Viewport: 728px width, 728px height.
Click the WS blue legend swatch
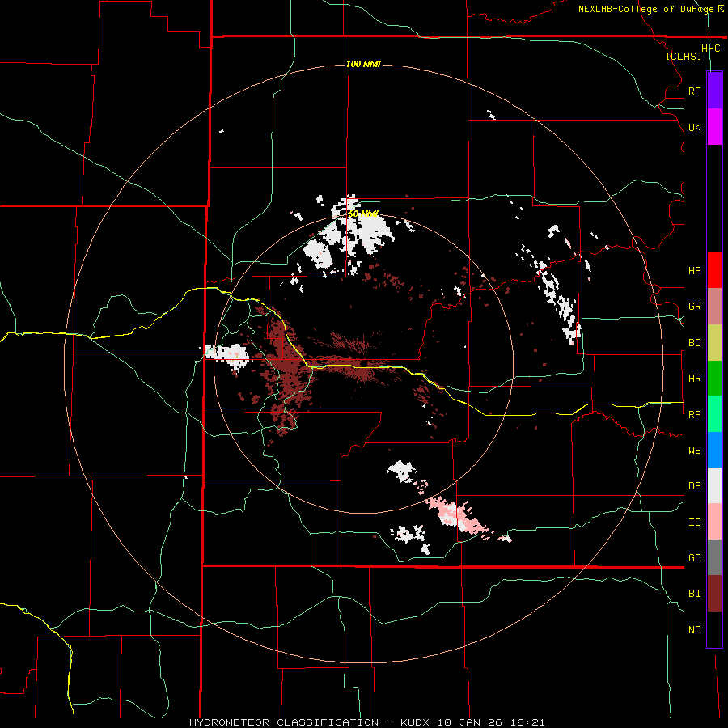click(714, 450)
